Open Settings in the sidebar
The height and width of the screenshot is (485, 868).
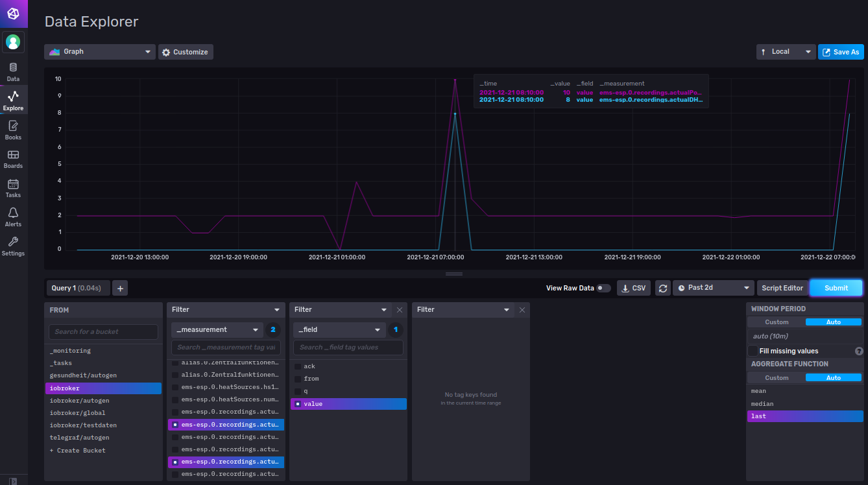(13, 246)
